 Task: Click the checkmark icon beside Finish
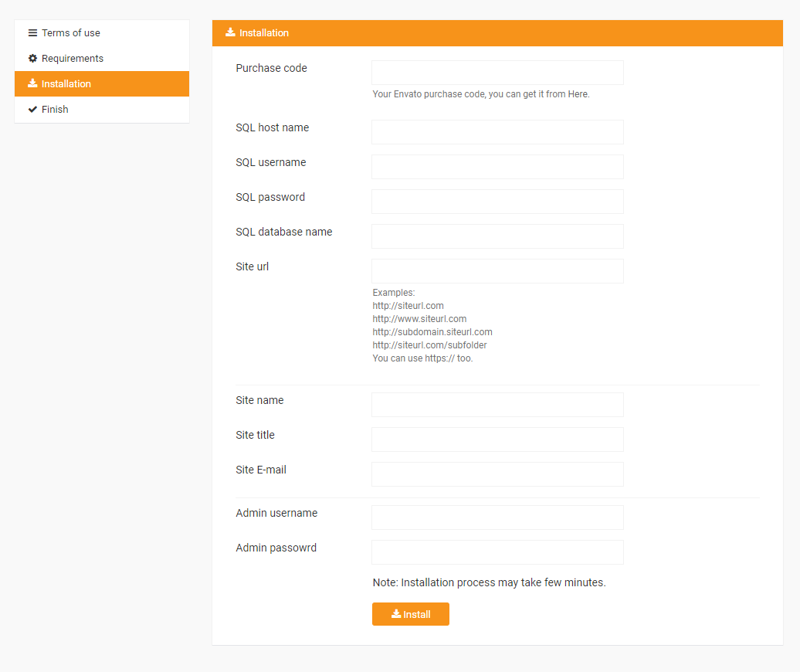(32, 109)
